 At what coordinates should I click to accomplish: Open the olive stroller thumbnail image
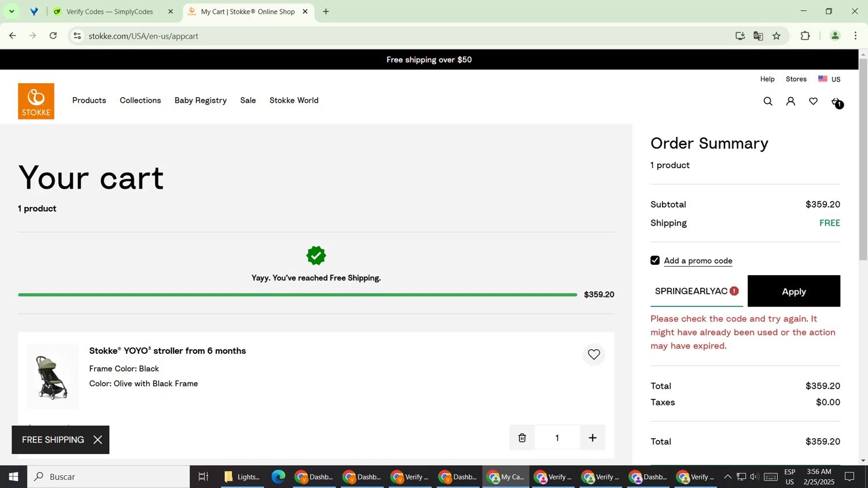coord(53,376)
